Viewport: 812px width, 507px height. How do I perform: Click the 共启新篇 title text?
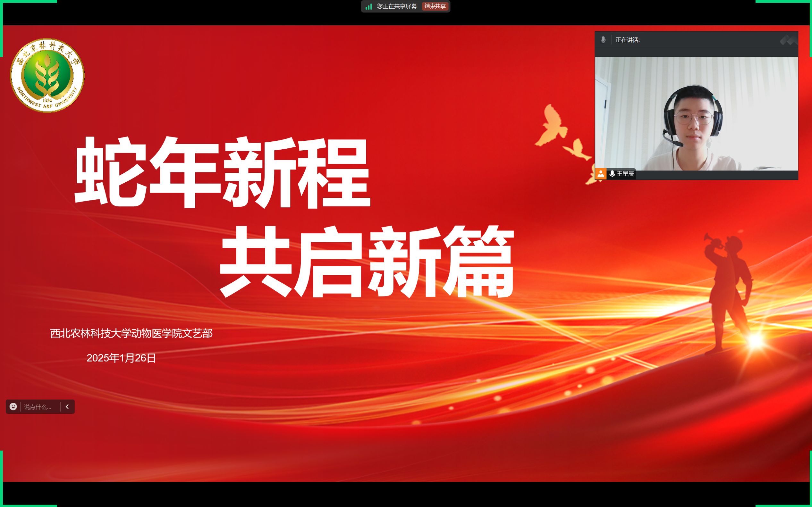367,262
